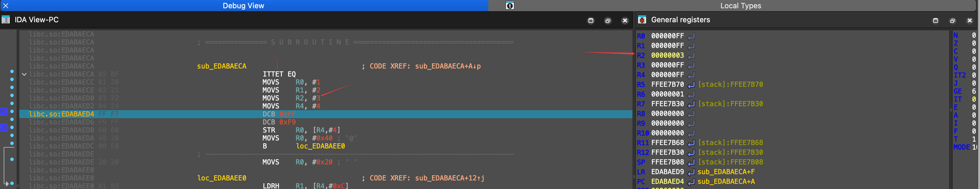
Task: Click jump arrow next to LR value
Action: pyautogui.click(x=691, y=172)
